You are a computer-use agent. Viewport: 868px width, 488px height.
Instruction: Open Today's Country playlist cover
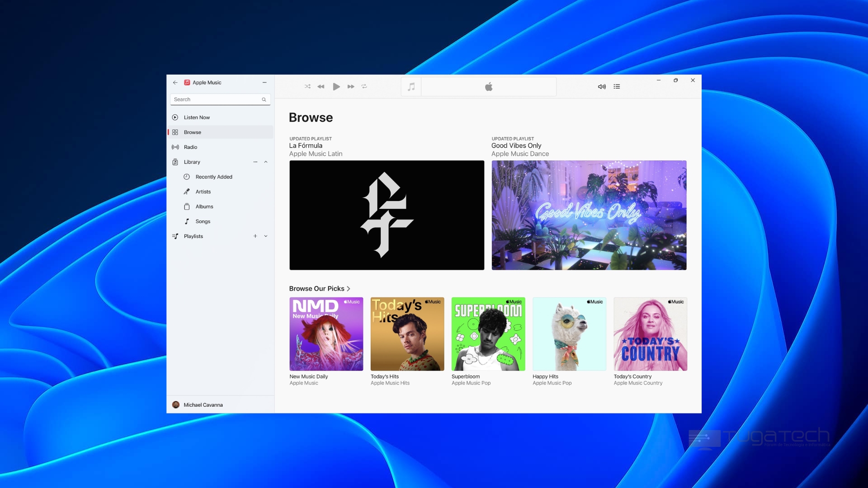[651, 334]
